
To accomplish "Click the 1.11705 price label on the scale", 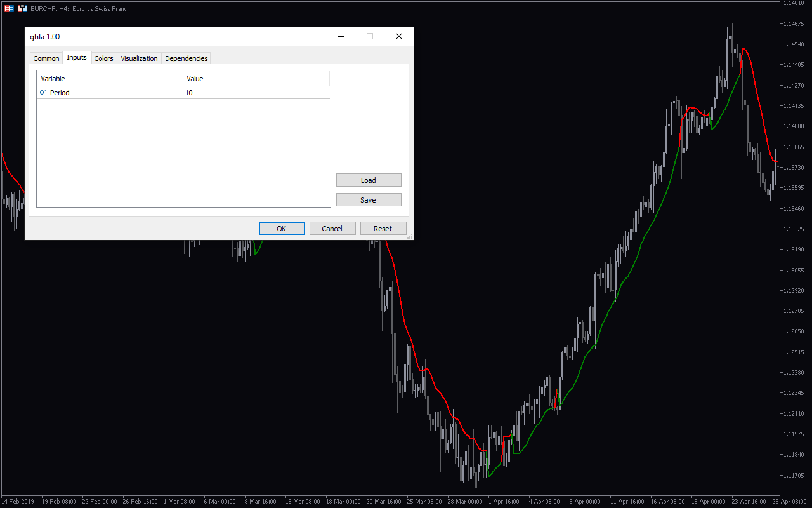I will tap(793, 475).
